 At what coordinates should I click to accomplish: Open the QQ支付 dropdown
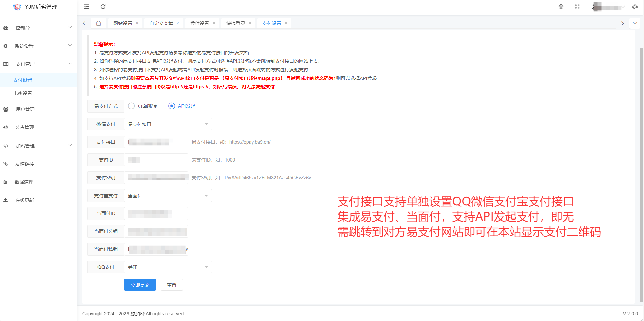pos(168,267)
